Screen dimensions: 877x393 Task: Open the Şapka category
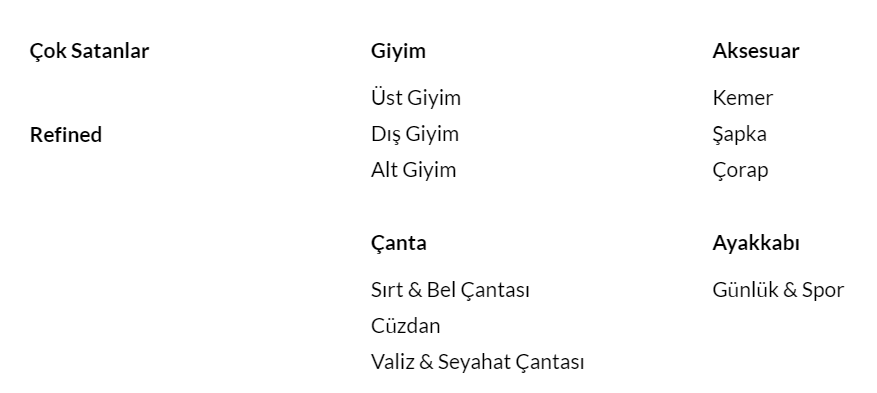click(x=739, y=135)
